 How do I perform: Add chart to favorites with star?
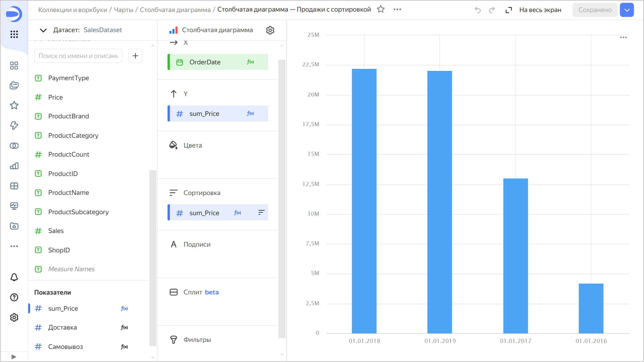[381, 10]
